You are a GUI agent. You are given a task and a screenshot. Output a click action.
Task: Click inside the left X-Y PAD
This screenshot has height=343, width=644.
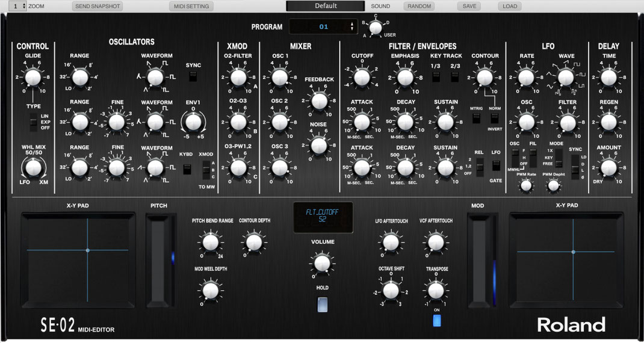[x=78, y=260]
